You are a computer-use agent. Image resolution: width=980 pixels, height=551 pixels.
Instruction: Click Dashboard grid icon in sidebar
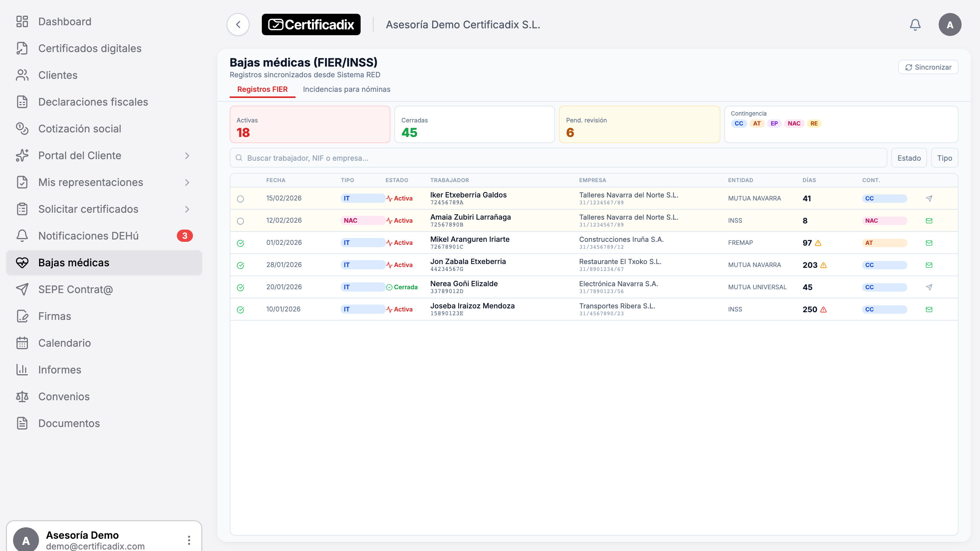(22, 22)
